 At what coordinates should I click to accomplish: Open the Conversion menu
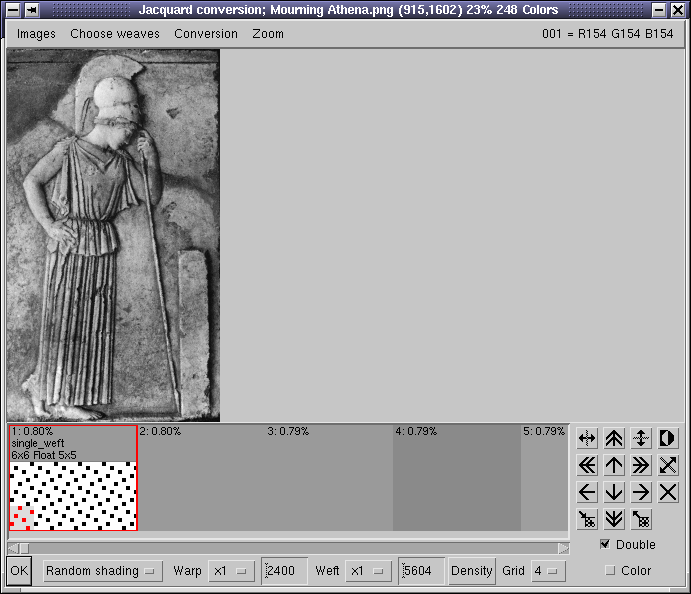tap(206, 34)
